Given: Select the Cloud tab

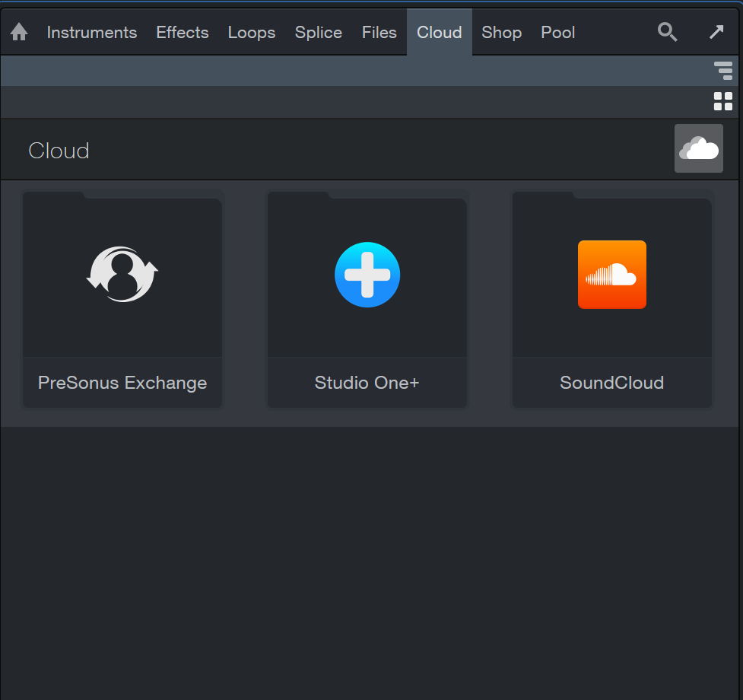Looking at the screenshot, I should click(x=440, y=32).
